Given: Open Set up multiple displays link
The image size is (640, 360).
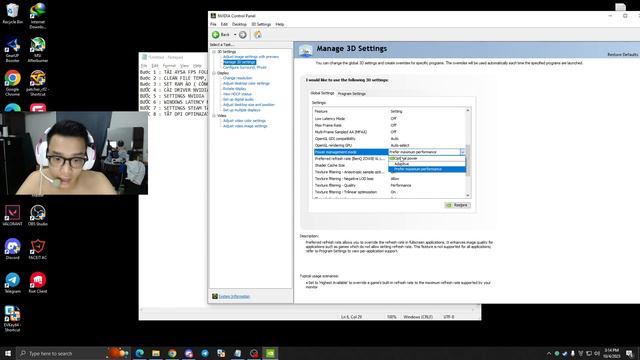Looking at the screenshot, I should (241, 110).
